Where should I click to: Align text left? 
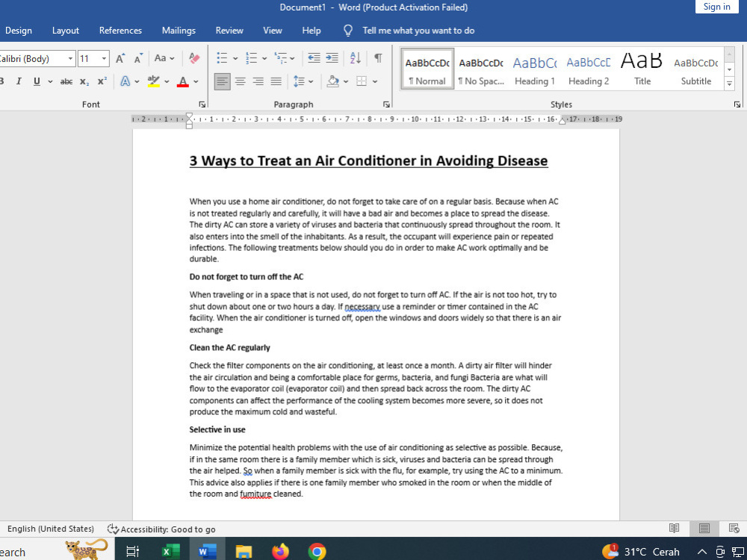pos(222,81)
